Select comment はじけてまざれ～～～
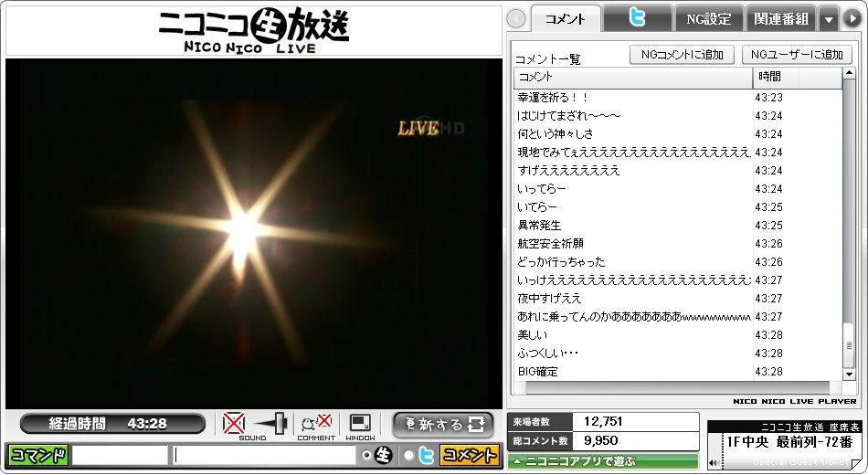The image size is (868, 475). pyautogui.click(x=569, y=116)
